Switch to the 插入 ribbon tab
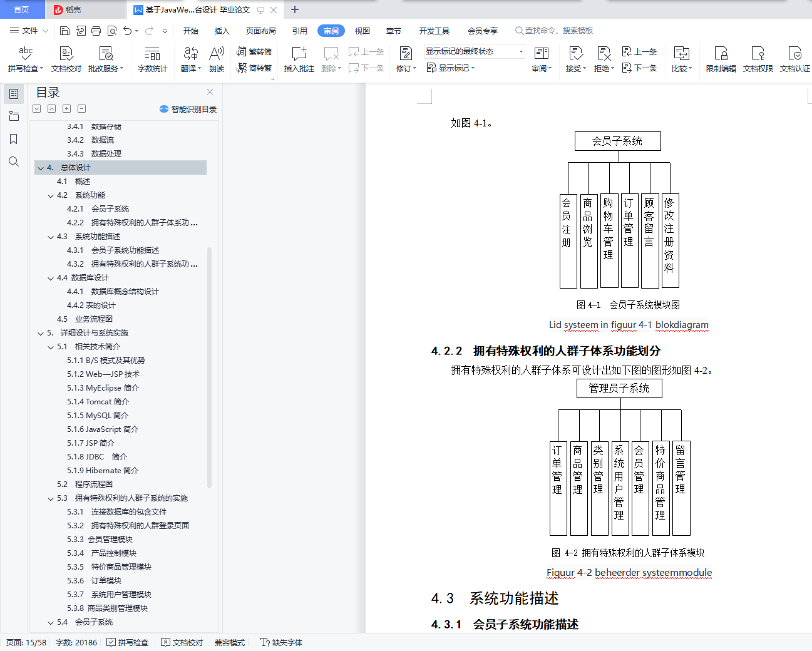The image size is (812, 651). (x=222, y=31)
